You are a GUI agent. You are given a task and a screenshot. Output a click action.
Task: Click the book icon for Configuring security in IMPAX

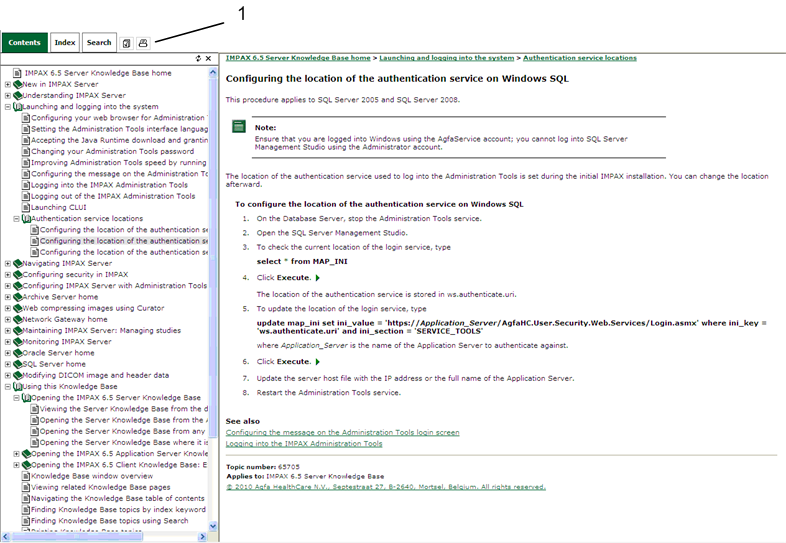[18, 275]
